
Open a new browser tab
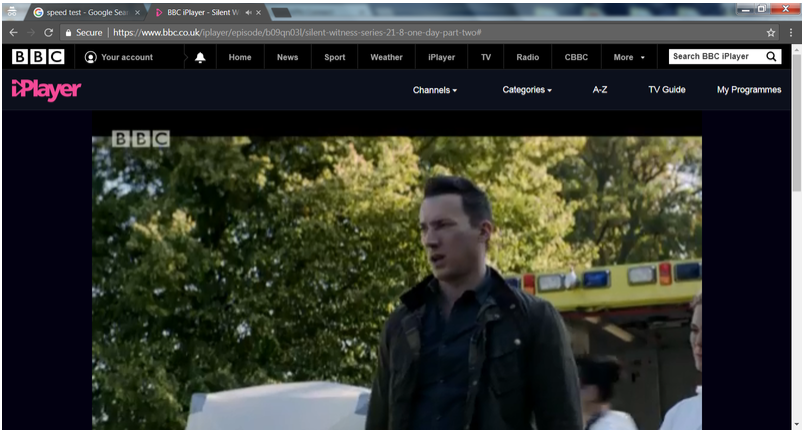click(x=281, y=12)
